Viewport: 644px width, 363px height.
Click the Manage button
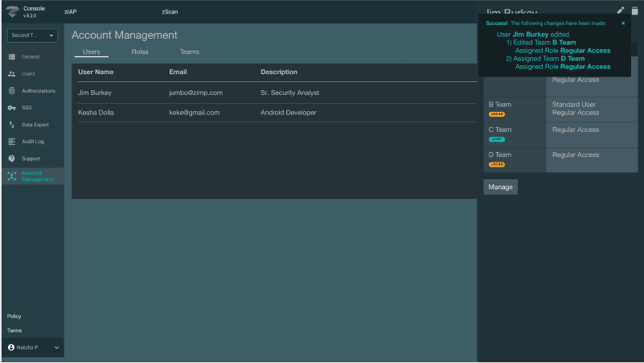500,187
